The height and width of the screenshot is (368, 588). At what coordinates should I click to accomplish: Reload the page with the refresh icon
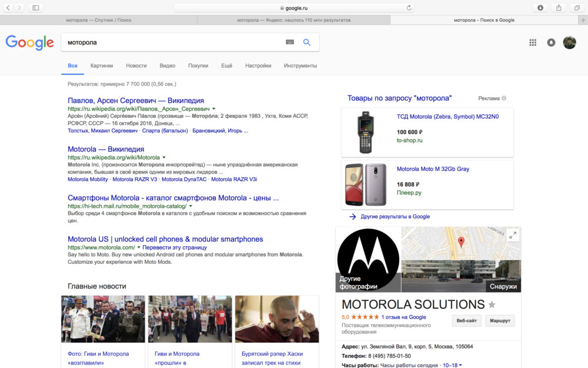[409, 8]
